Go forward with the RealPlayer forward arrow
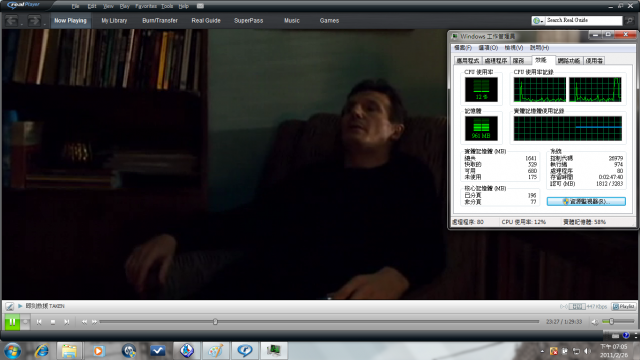Image resolution: width=640 pixels, height=360 pixels. pos(34,20)
